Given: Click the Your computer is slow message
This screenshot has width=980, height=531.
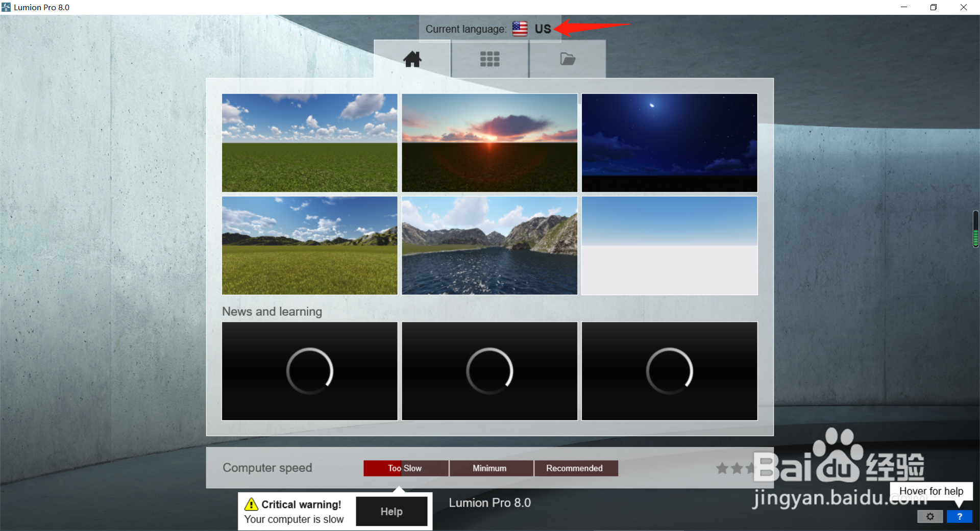Looking at the screenshot, I should click(x=294, y=519).
